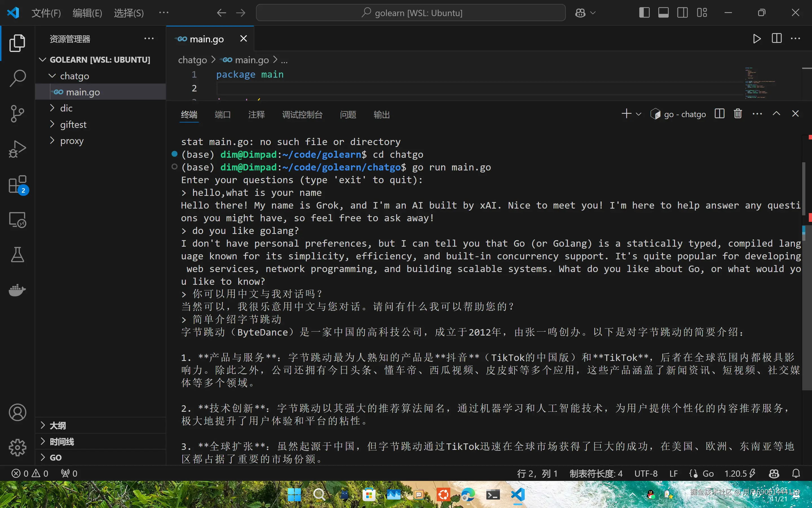Open the Copilot dropdown arrow in title bar
Image resolution: width=812 pixels, height=508 pixels.
[593, 13]
